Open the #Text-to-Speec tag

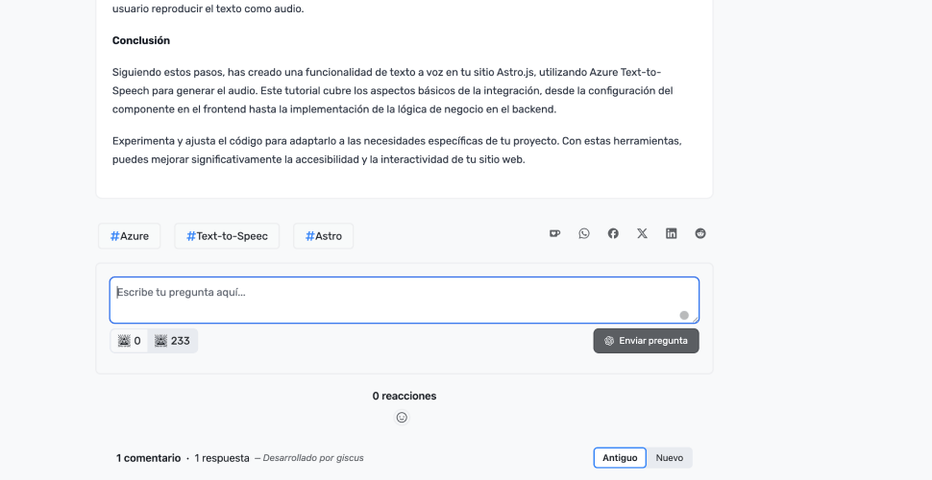[227, 236]
